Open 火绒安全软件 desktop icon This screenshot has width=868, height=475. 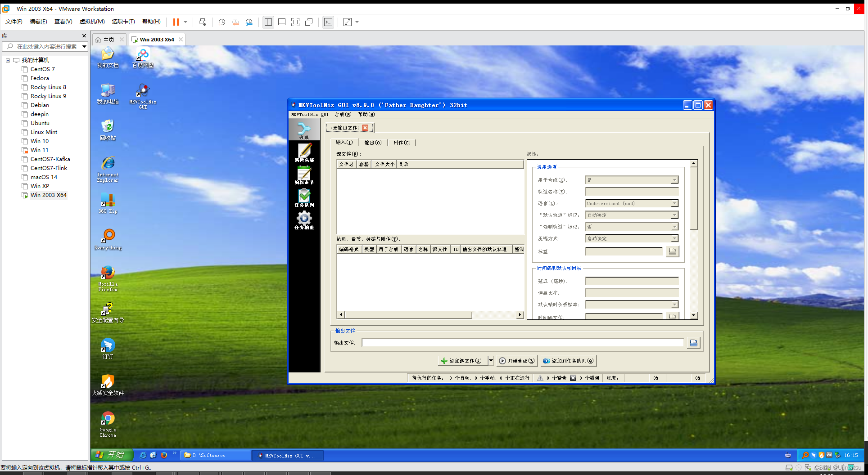(x=108, y=385)
